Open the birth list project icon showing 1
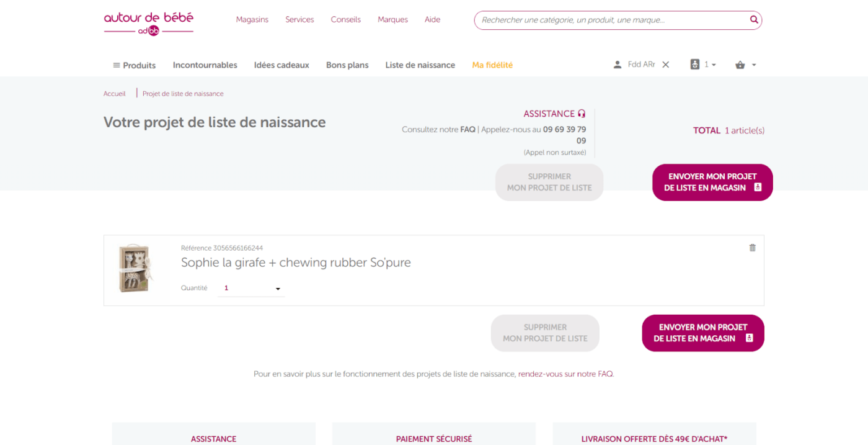 click(695, 65)
